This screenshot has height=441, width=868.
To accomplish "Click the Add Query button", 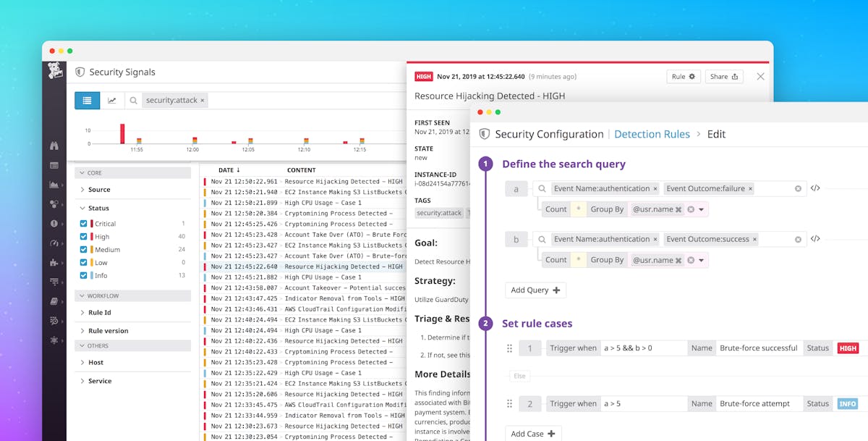I will pyautogui.click(x=535, y=290).
